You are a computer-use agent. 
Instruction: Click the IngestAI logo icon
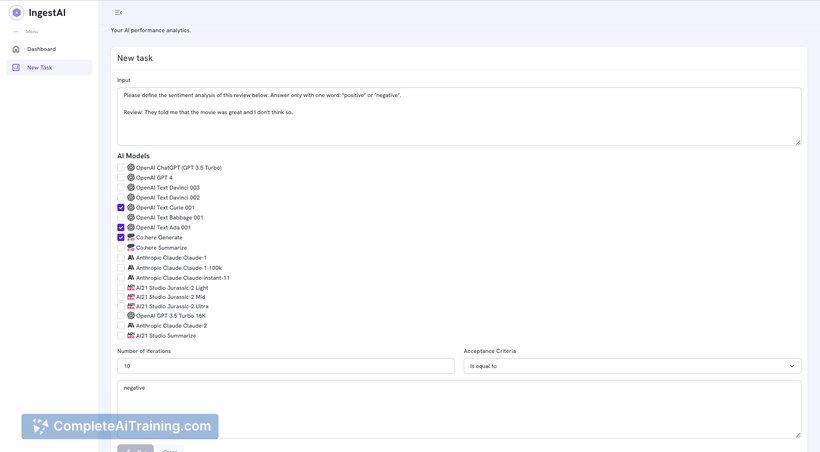[16, 13]
